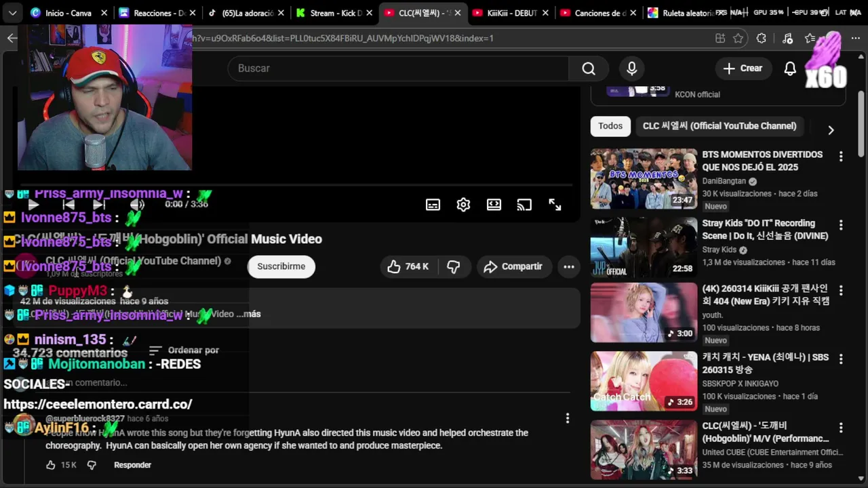Open the Catch Catch YENA video title
Viewport: 868px width, 488px height.
[765, 363]
